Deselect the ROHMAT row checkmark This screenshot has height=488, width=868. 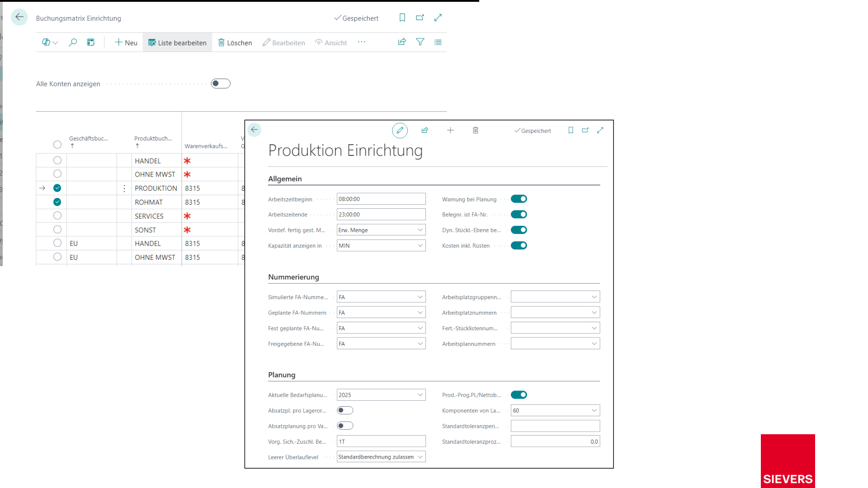57,202
